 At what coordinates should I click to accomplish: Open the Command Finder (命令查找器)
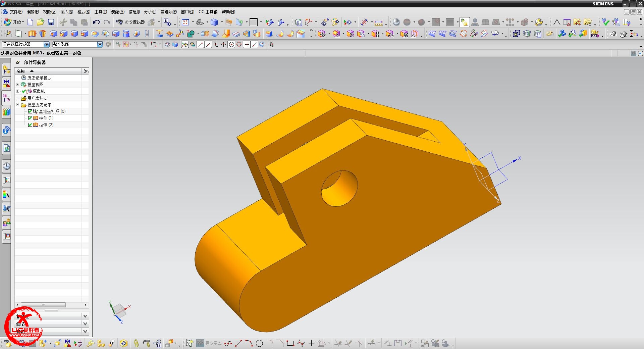tap(130, 22)
